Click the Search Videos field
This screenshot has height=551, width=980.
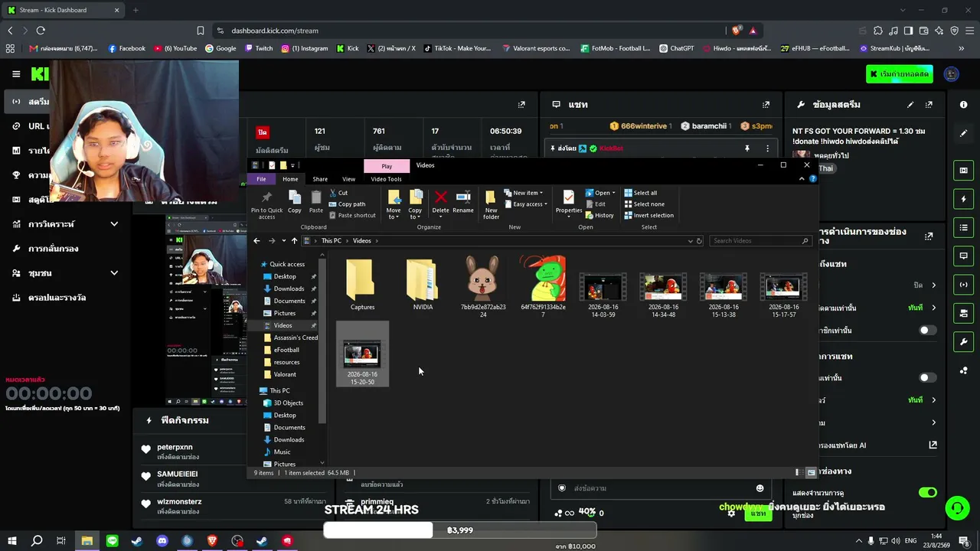coord(760,241)
